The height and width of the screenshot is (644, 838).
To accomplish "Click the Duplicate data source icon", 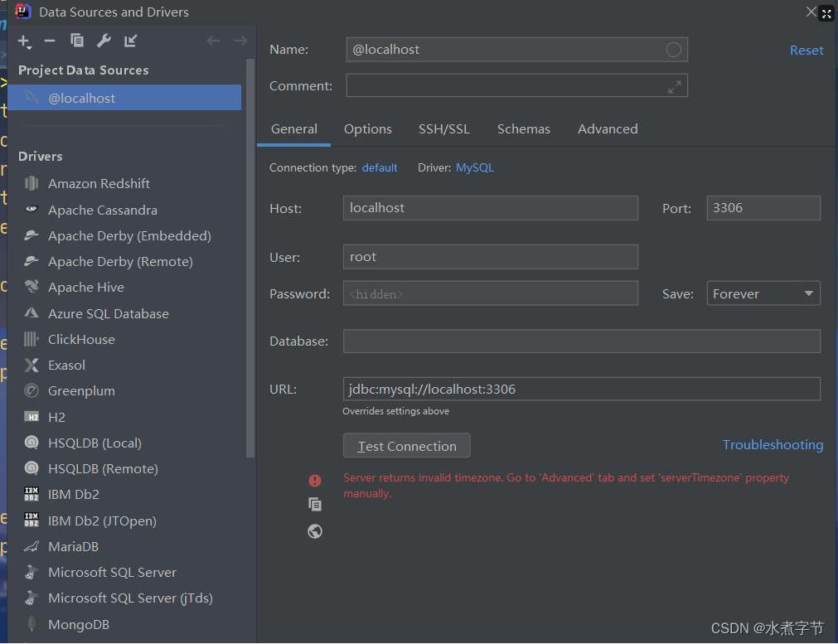I will (x=75, y=41).
